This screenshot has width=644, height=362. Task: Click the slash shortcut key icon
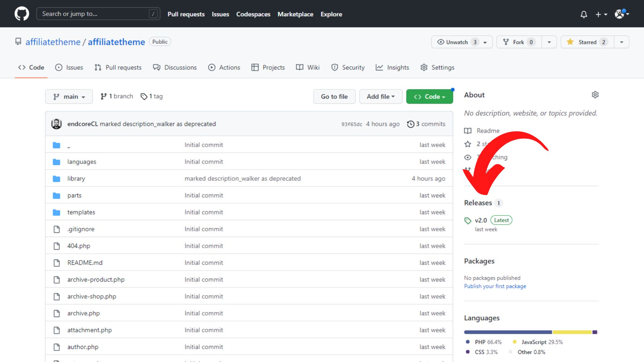coord(153,14)
